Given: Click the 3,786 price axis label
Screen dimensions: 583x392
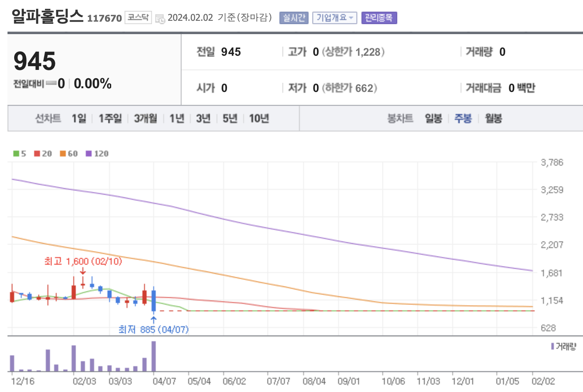Looking at the screenshot, I should [552, 162].
